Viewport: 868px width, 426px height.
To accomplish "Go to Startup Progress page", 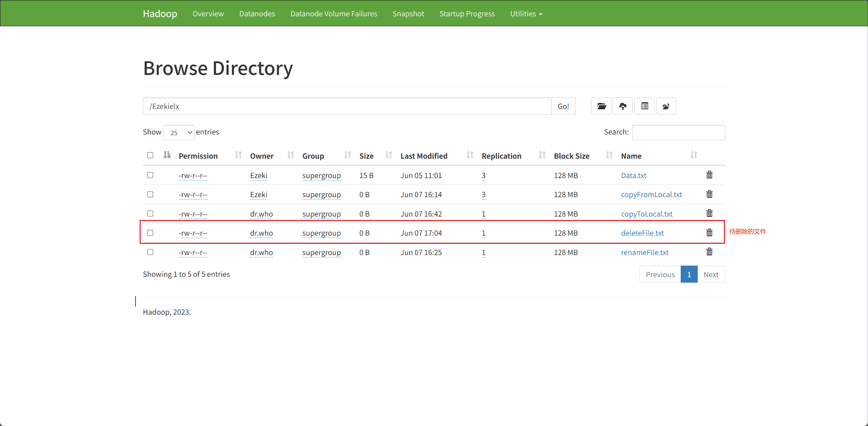I will click(467, 14).
